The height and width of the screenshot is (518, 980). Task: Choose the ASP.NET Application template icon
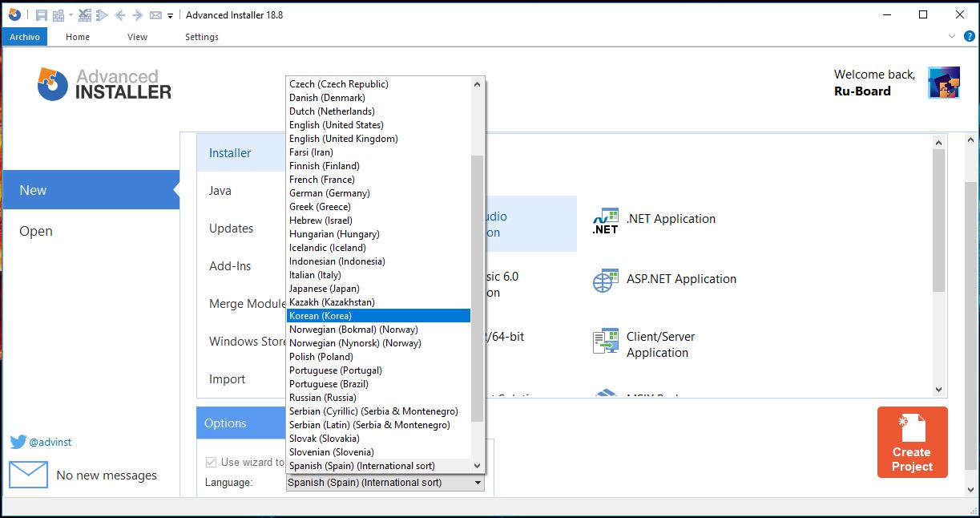pyautogui.click(x=606, y=280)
